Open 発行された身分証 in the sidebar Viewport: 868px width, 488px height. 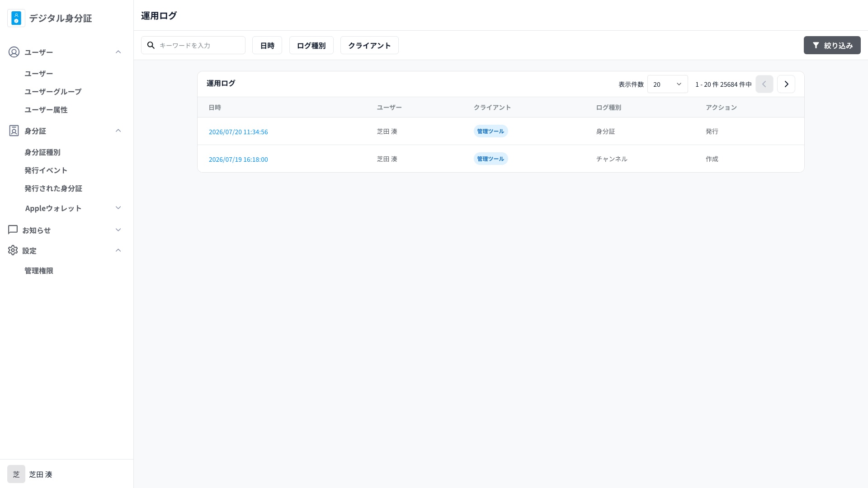point(53,188)
